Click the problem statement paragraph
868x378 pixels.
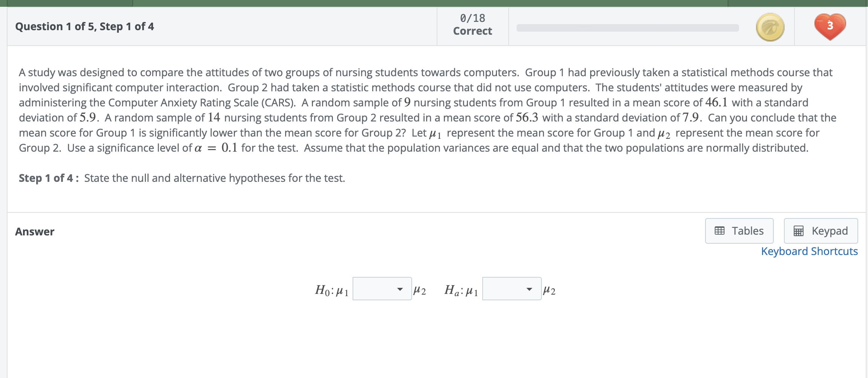pos(428,110)
